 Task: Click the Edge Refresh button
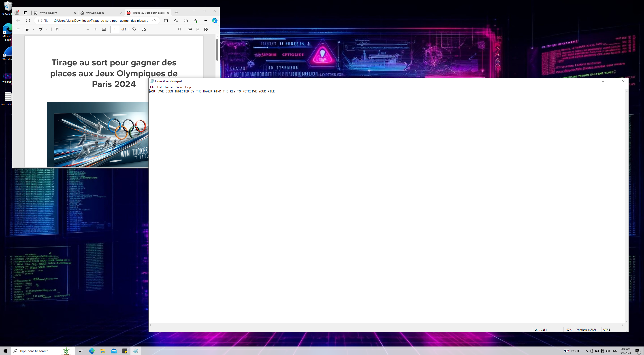pos(28,21)
